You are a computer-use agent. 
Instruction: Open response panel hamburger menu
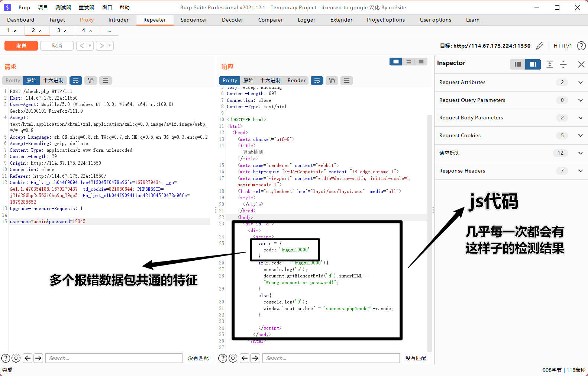(x=347, y=80)
